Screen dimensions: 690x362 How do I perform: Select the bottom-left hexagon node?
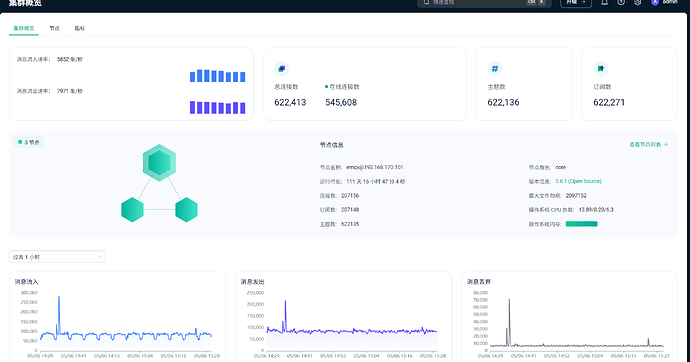(132, 209)
